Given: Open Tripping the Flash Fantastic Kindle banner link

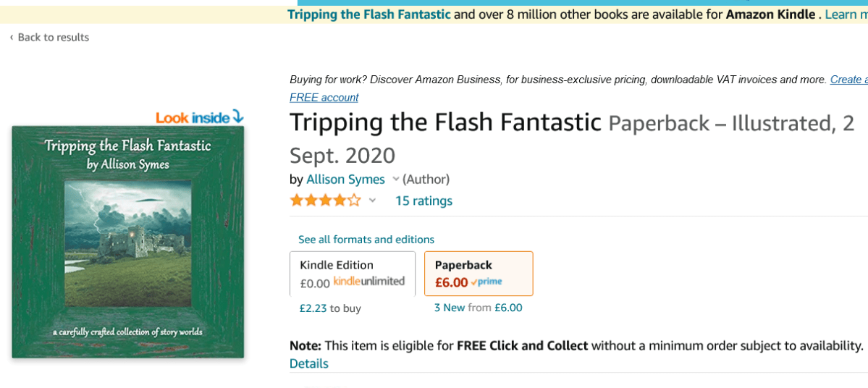Looking at the screenshot, I should click(368, 14).
